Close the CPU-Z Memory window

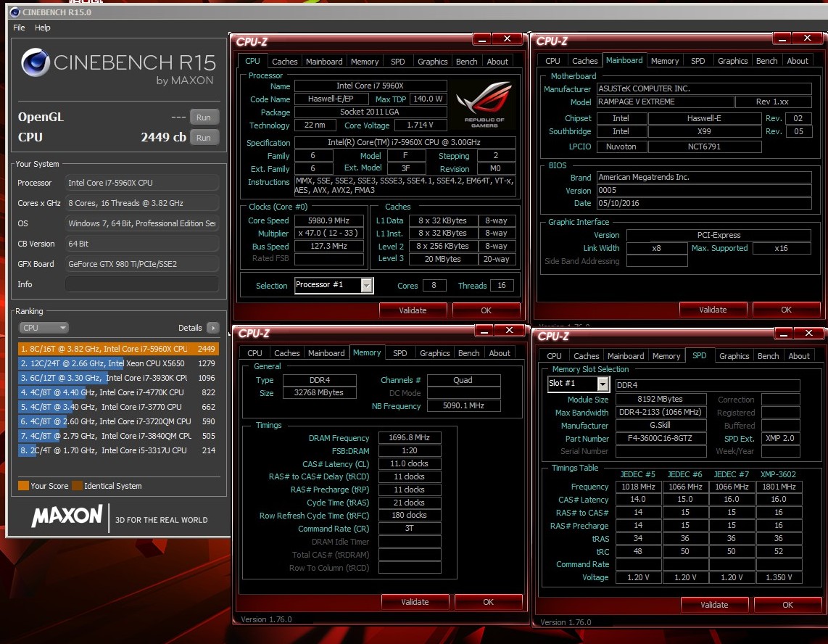coord(509,331)
